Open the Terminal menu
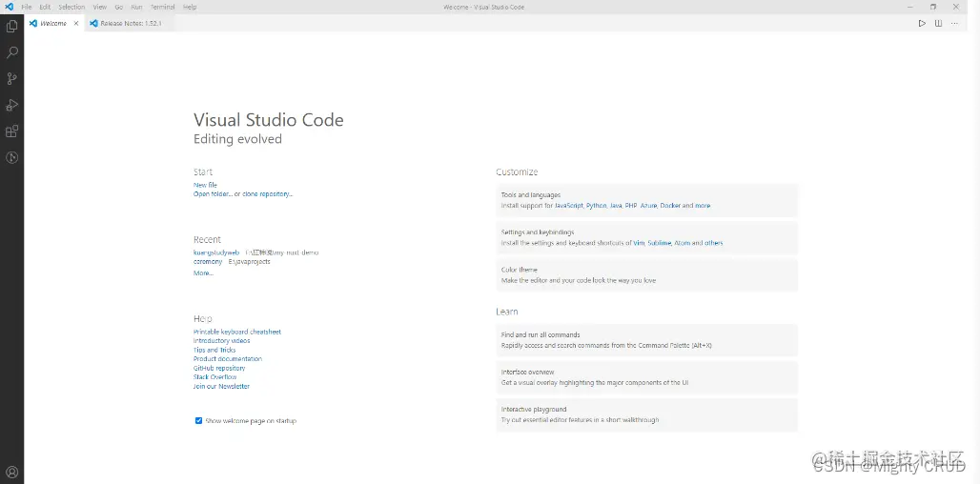The width and height of the screenshot is (980, 484). [x=162, y=7]
